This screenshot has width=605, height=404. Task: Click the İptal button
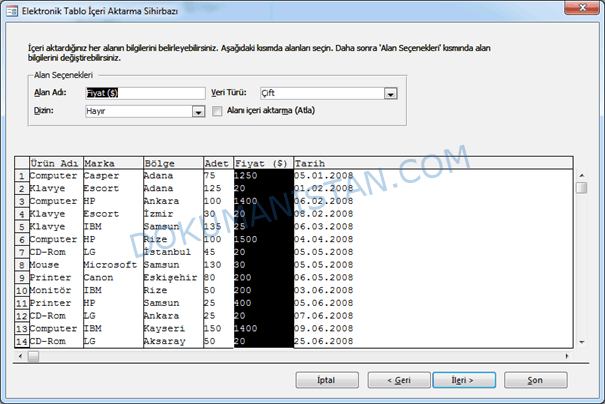click(x=327, y=380)
